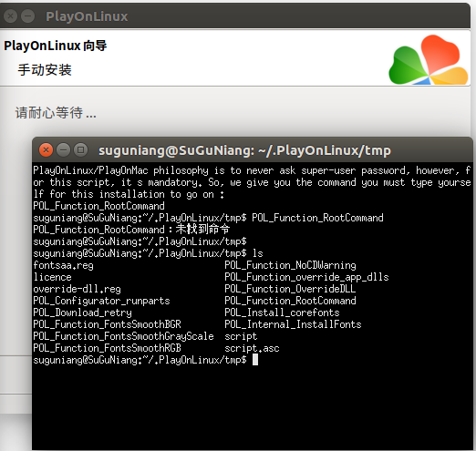Close the terminal window with red button
This screenshot has width=476, height=451.
click(46, 149)
